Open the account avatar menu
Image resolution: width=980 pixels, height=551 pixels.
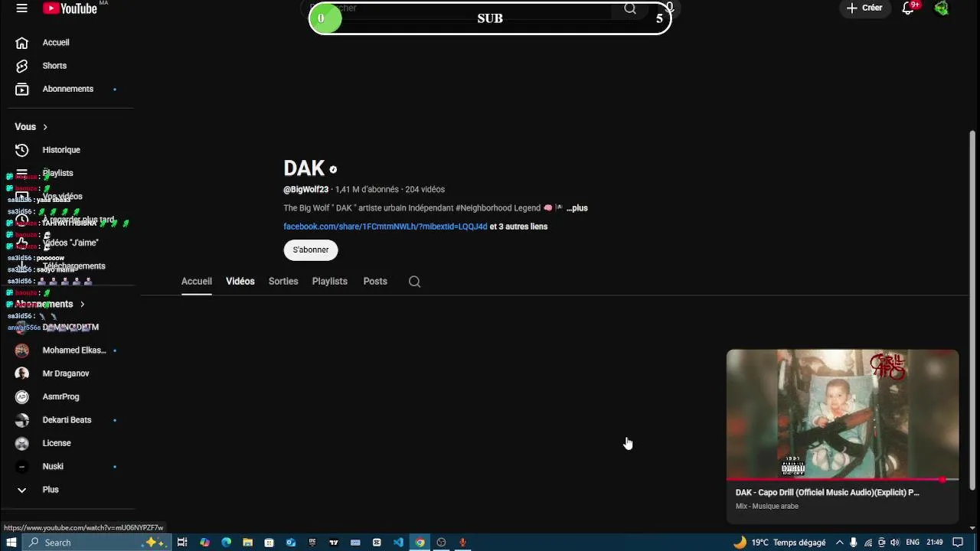[x=942, y=8]
